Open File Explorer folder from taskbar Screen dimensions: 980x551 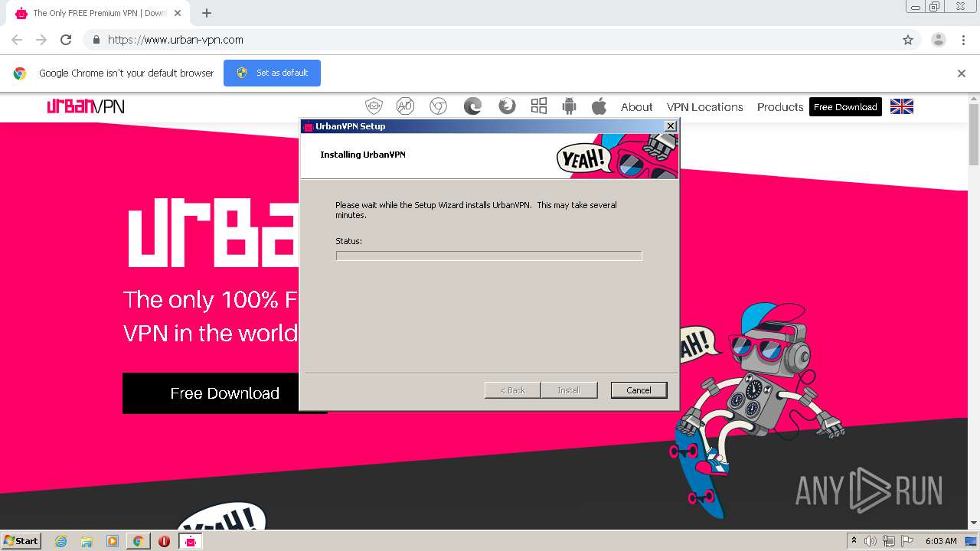(x=87, y=541)
